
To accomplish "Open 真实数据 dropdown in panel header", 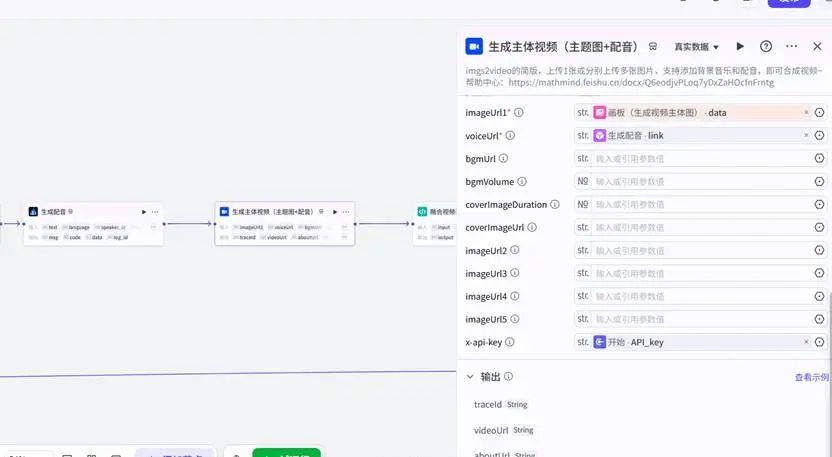I will pos(696,47).
